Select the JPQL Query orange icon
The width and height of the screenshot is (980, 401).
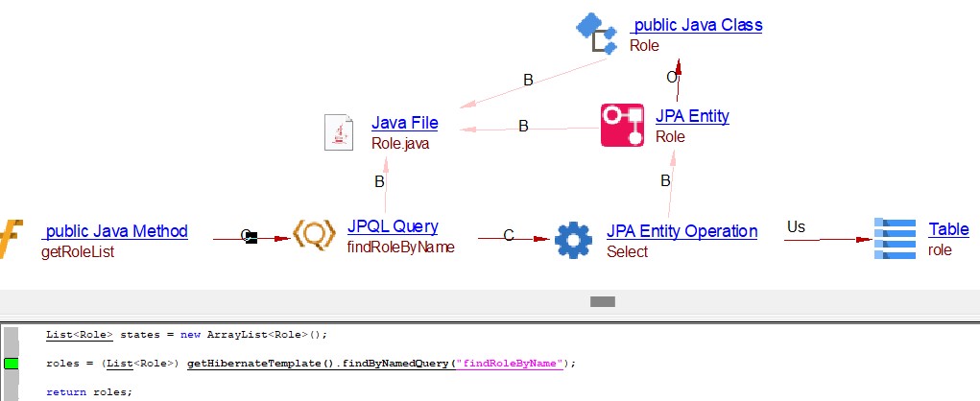313,236
